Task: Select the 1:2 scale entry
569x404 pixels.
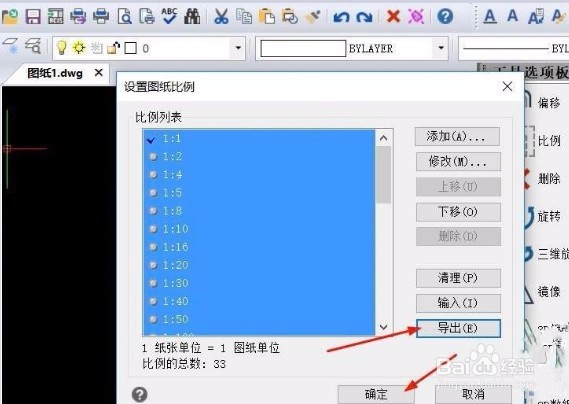Action: click(x=259, y=156)
